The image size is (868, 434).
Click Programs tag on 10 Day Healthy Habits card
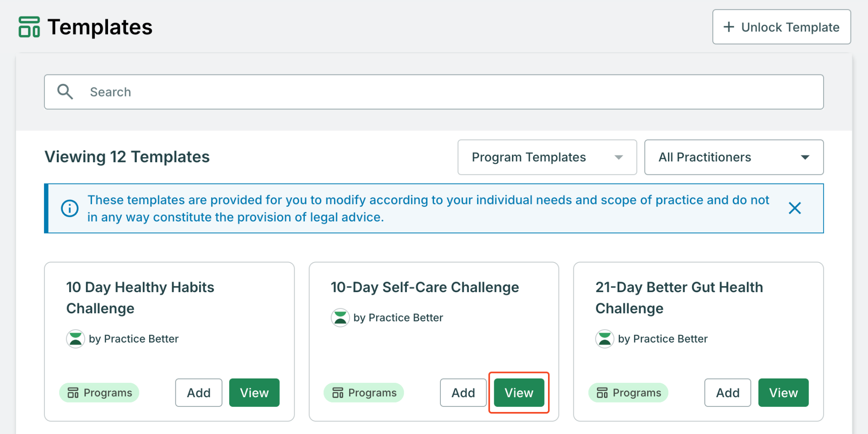(x=100, y=393)
